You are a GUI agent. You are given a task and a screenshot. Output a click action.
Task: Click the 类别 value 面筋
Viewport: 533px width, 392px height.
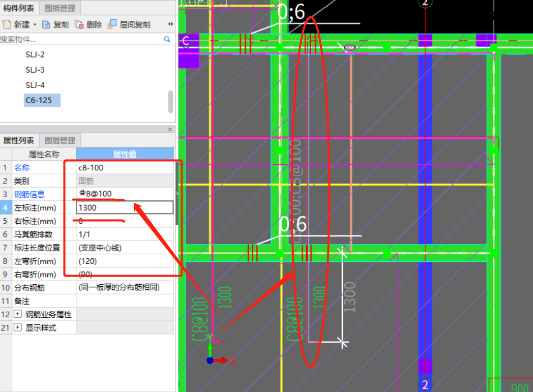click(x=125, y=180)
